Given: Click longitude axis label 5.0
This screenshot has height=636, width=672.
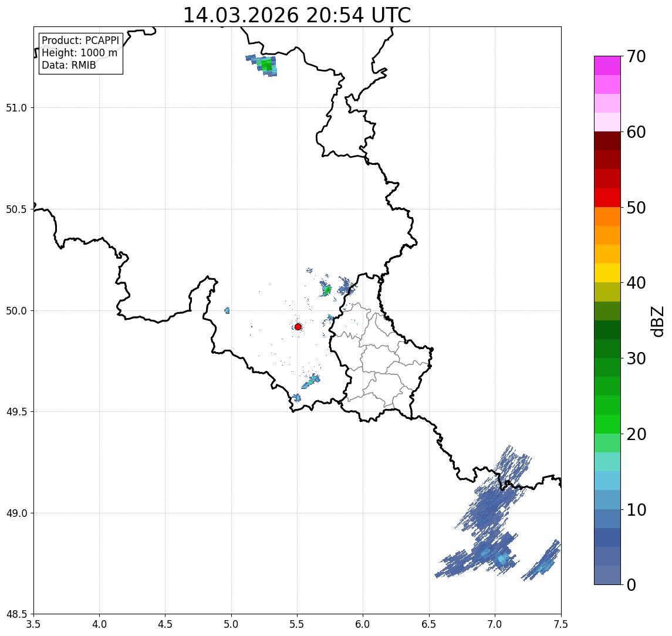Looking at the screenshot, I should [231, 624].
